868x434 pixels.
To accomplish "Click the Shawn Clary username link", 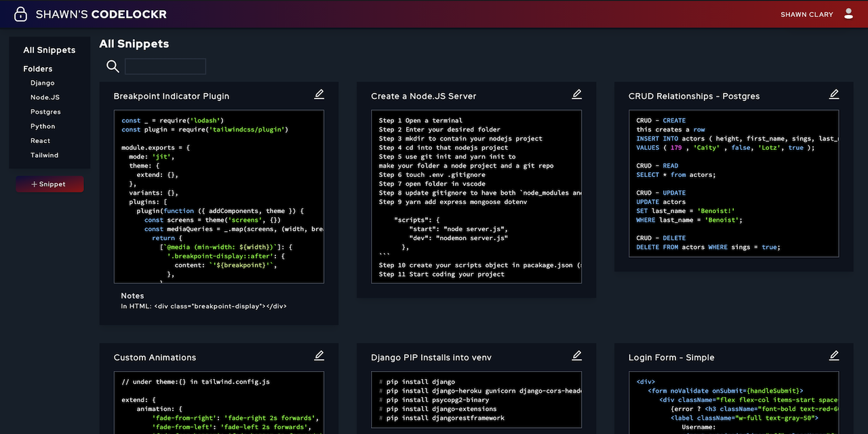I will (x=806, y=15).
